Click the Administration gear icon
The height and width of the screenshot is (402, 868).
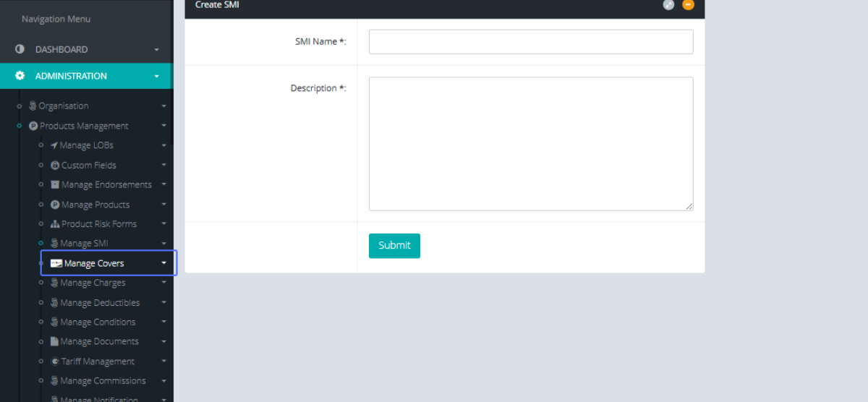(20, 76)
